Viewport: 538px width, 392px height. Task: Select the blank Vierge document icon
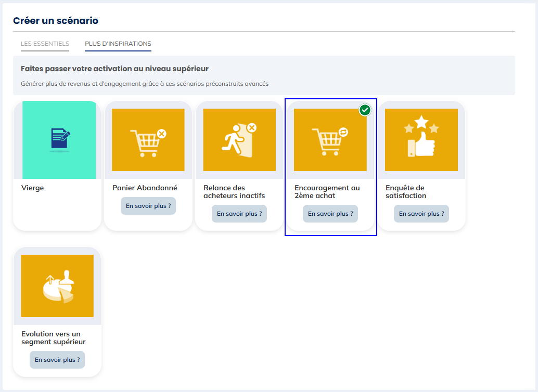click(x=59, y=140)
